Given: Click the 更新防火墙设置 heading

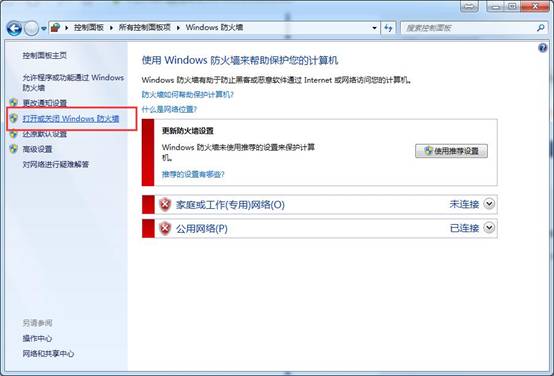Looking at the screenshot, I should tap(188, 131).
